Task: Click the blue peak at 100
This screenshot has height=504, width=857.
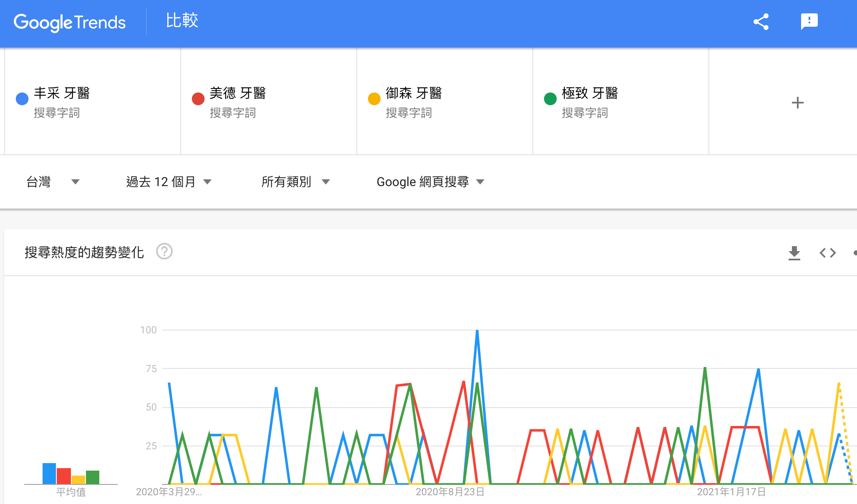Action: 477,331
